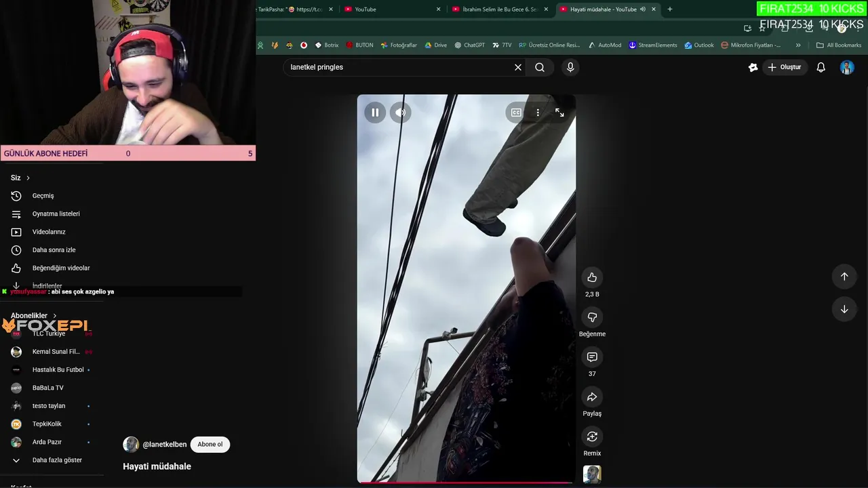Open the Outlook bookmark
Image resolution: width=868 pixels, height=488 pixels.
coord(698,45)
